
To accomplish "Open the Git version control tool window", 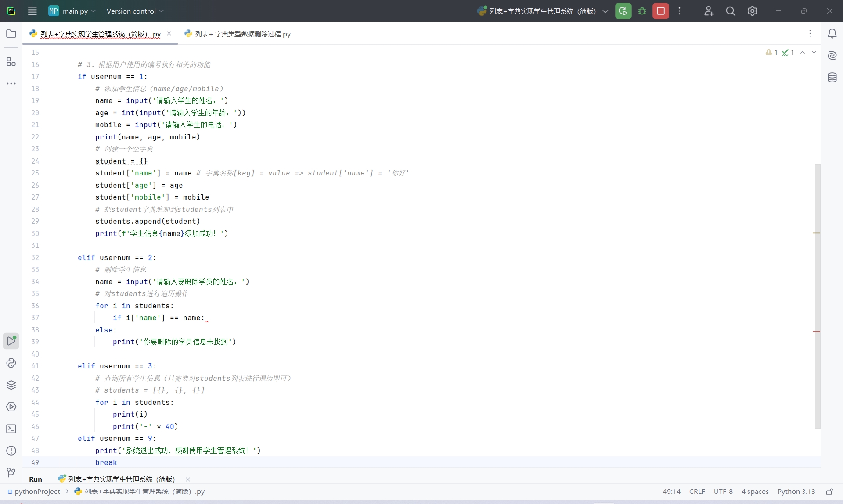I will 11,472.
